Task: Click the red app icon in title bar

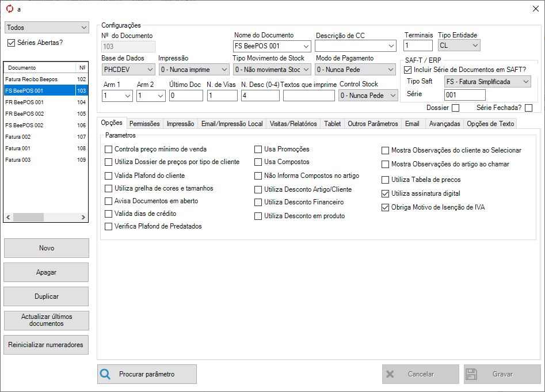Action: (x=9, y=9)
